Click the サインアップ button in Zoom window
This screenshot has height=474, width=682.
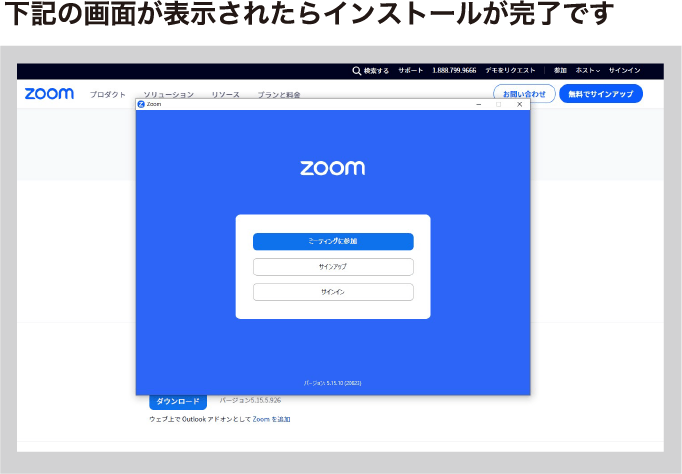333,267
